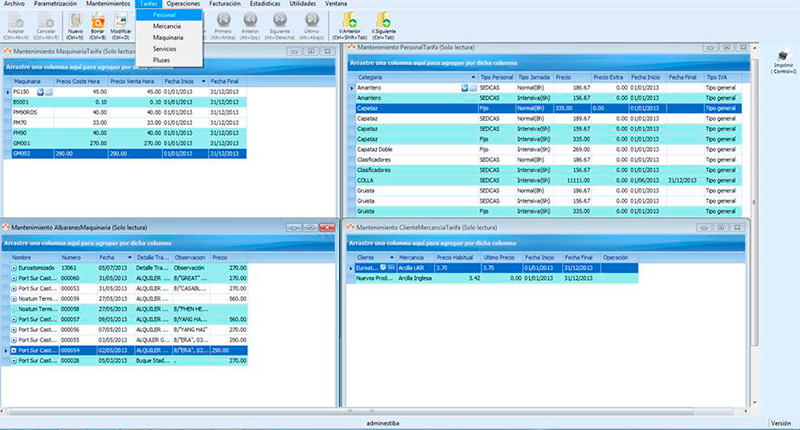The height and width of the screenshot is (430, 800).
Task: Click the filter icon in first Amantero row
Action: [x=464, y=88]
